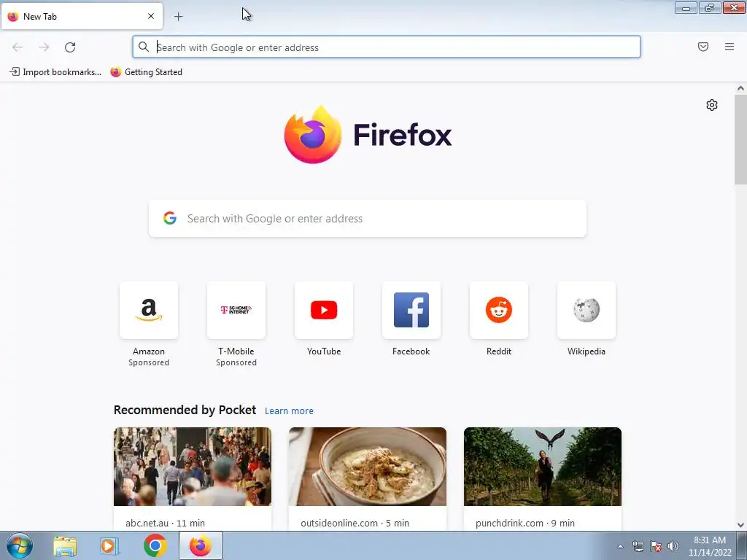Go forward using the forward arrow
Viewport: 747px width, 560px height.
(44, 47)
